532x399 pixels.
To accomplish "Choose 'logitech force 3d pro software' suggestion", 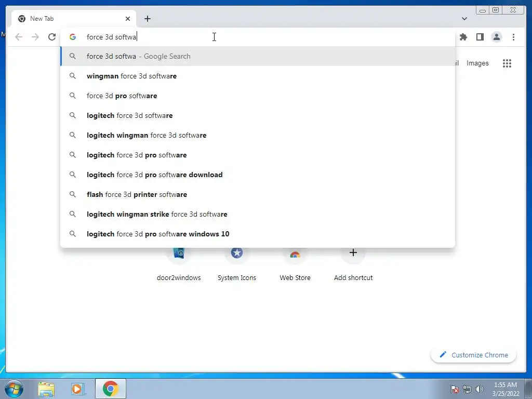I will [x=258, y=155].
